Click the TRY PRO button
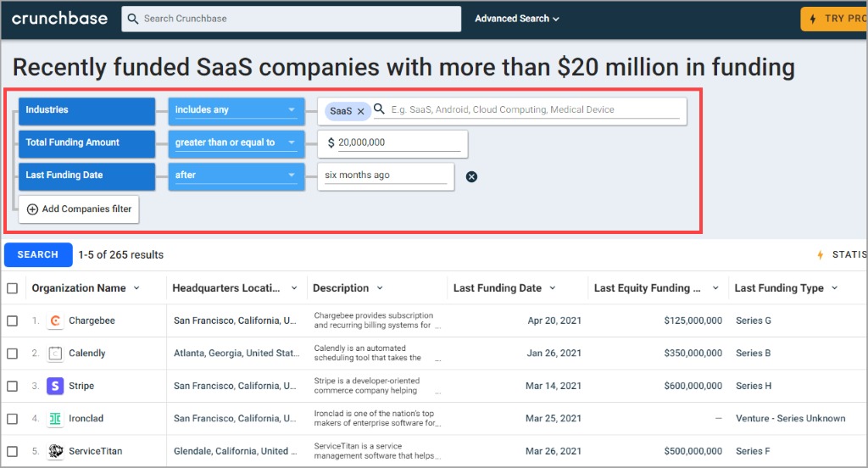This screenshot has width=868, height=468. [x=834, y=19]
